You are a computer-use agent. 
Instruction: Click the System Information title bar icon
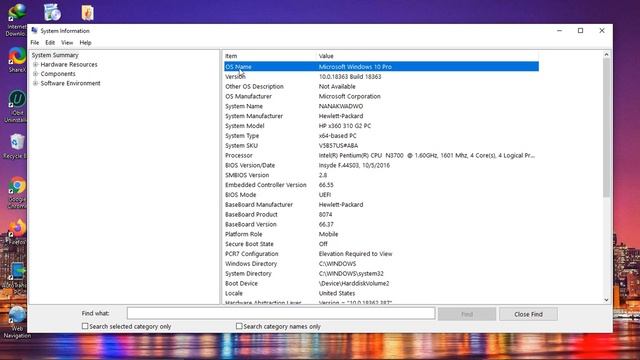tap(34, 31)
